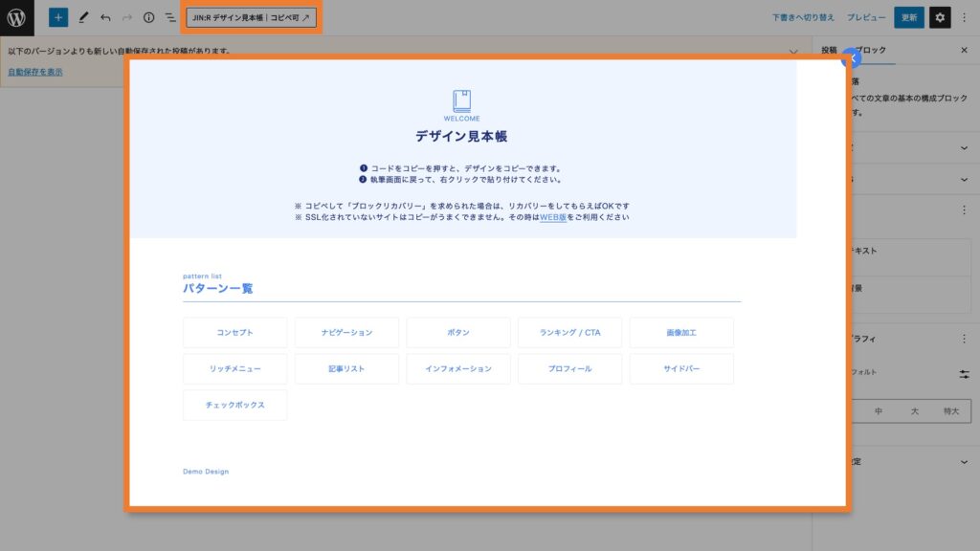Viewport: 980px width, 551px height.
Task: Undo the last change
Action: click(105, 16)
